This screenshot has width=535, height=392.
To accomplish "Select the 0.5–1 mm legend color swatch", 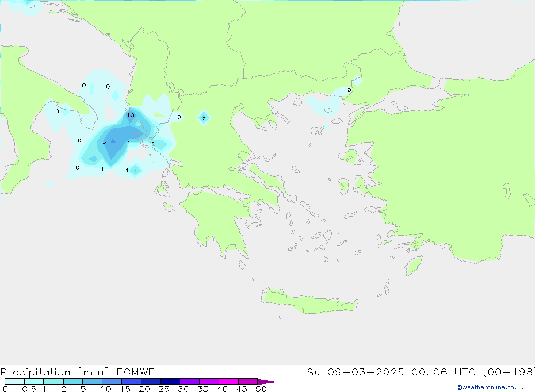I will (34, 381).
